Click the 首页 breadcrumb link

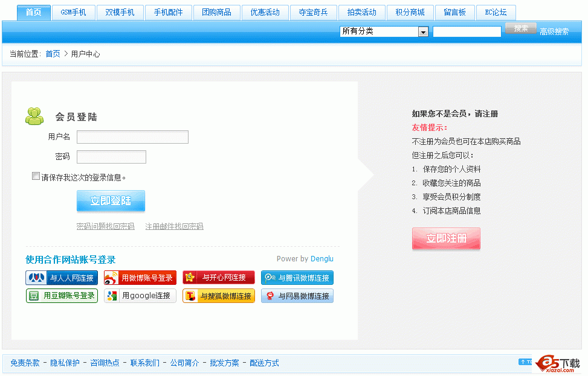pos(53,54)
